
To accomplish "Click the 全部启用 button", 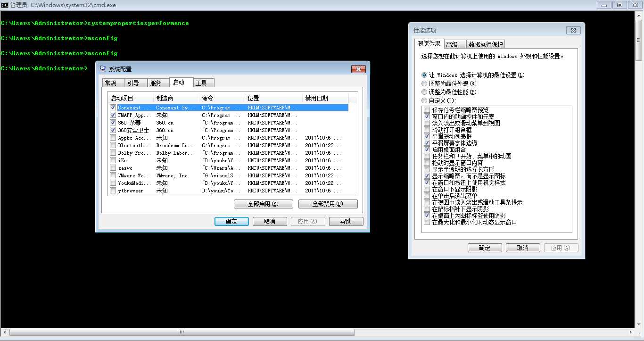I will (x=264, y=204).
